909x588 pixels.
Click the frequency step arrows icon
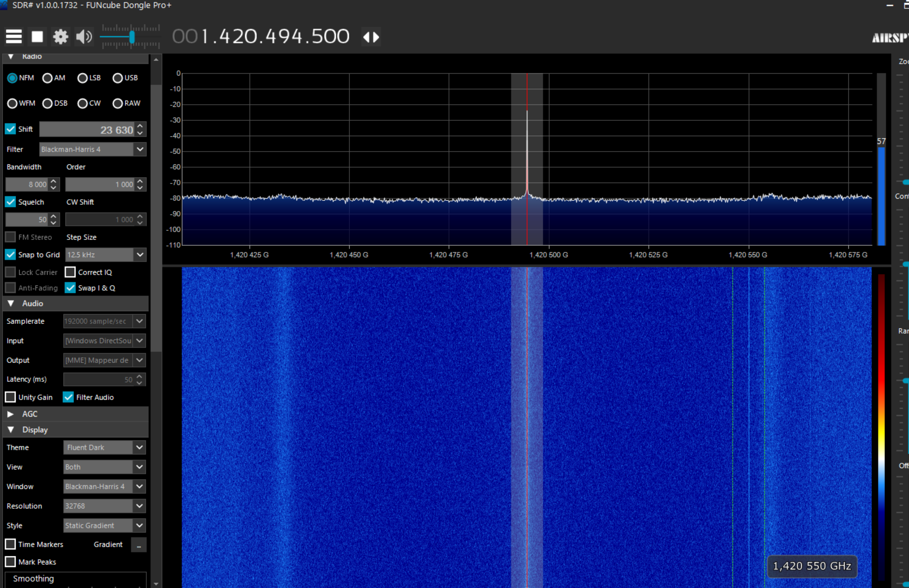[371, 37]
